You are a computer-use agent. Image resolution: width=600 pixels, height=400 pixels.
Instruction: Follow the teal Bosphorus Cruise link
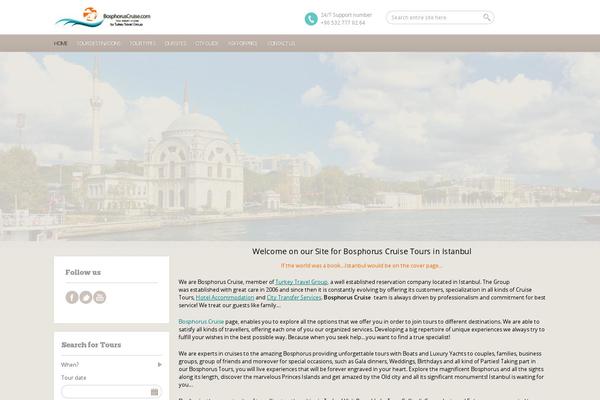[x=201, y=322]
